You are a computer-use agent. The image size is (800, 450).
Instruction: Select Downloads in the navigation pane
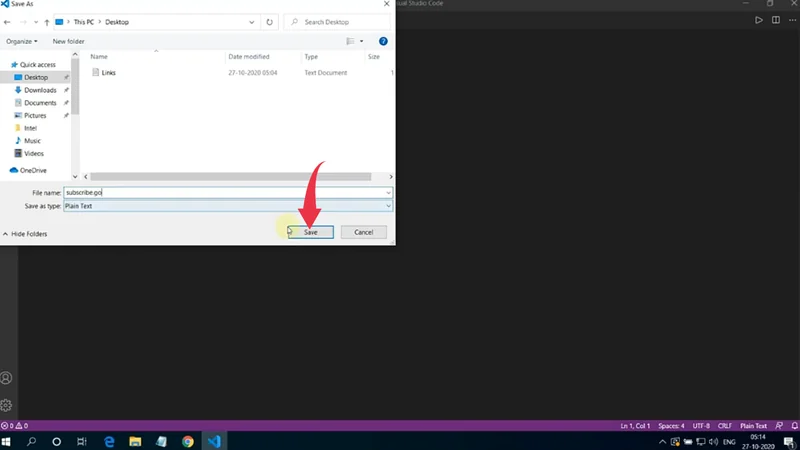[40, 90]
